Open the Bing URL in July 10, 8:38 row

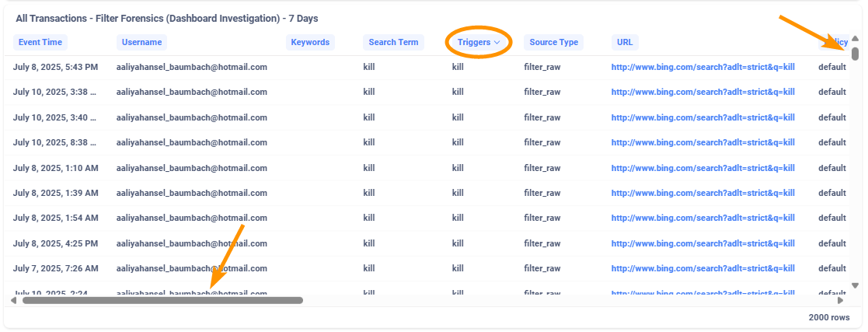coord(703,142)
